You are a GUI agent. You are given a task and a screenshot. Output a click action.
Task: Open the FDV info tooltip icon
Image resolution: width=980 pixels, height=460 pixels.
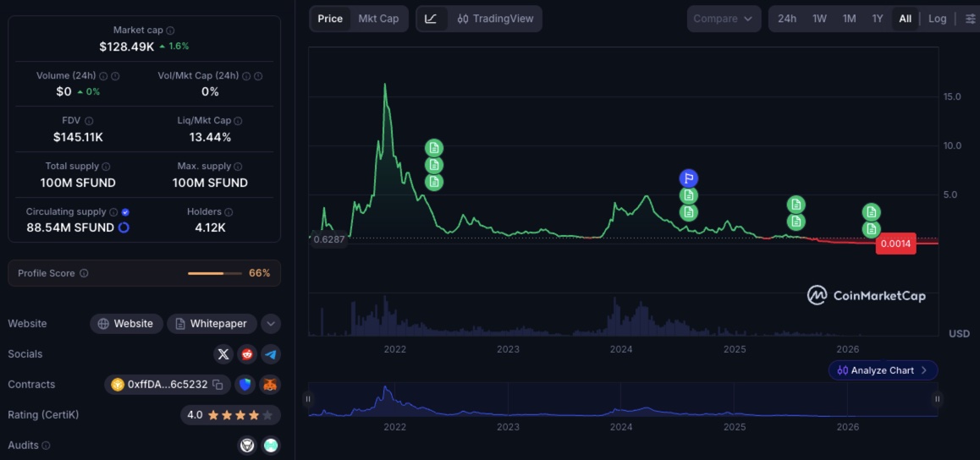pos(89,121)
